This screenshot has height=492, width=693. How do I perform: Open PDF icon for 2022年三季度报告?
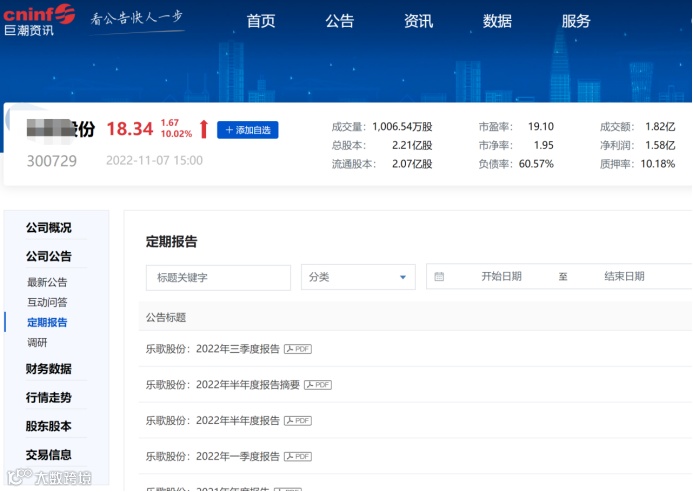[x=298, y=349]
